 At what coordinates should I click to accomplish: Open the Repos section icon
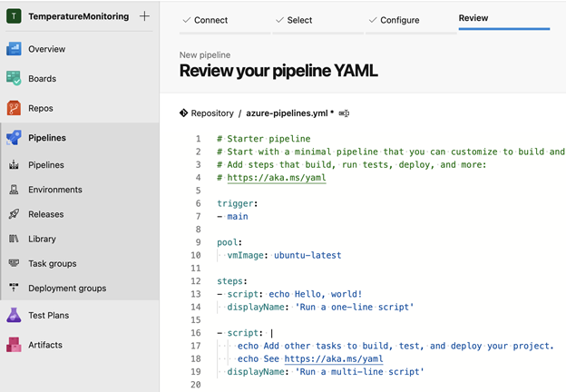click(14, 108)
